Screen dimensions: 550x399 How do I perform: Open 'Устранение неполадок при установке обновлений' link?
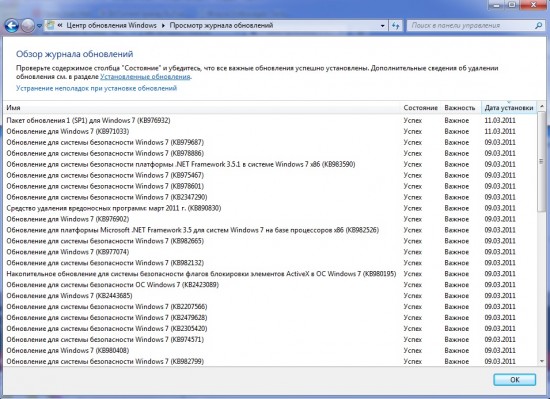96,88
